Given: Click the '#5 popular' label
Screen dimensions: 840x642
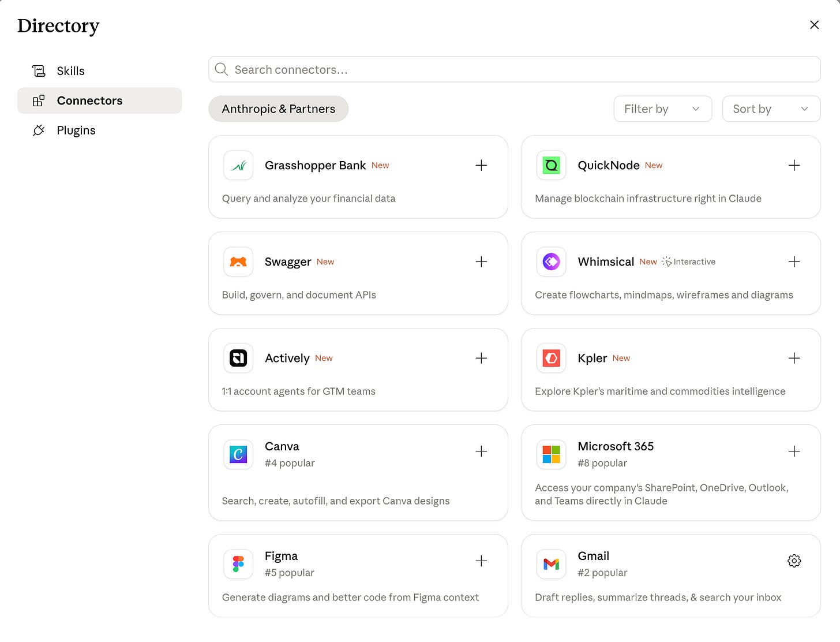Looking at the screenshot, I should (x=289, y=573).
